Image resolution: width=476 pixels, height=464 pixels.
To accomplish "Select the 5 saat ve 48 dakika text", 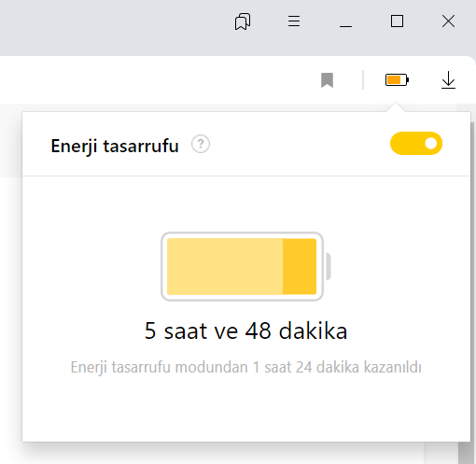I will pos(246,330).
